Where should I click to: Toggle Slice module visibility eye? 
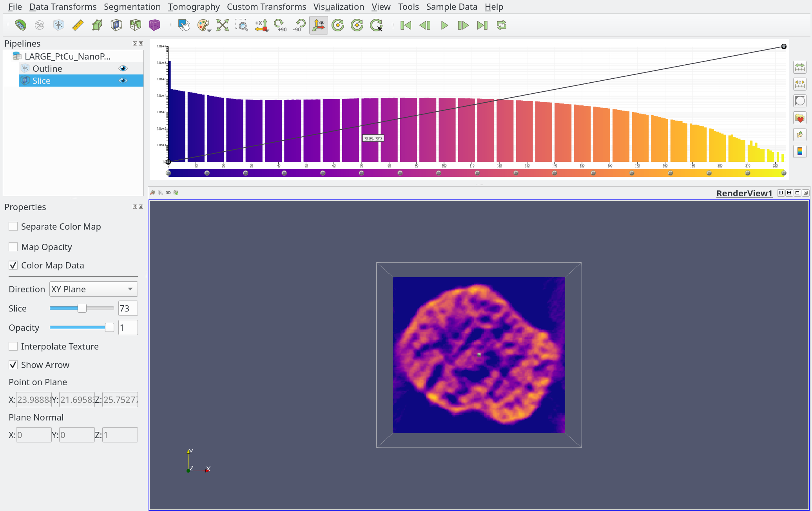coord(123,80)
